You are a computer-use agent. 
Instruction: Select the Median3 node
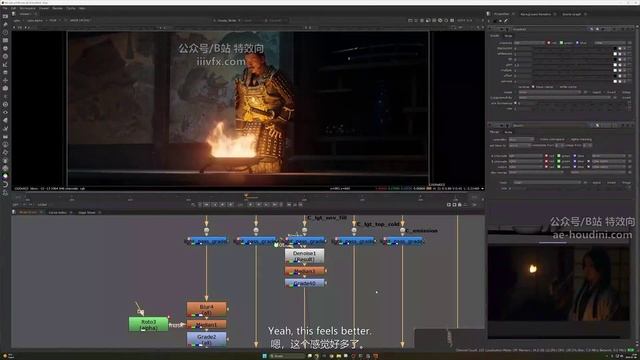click(x=304, y=271)
